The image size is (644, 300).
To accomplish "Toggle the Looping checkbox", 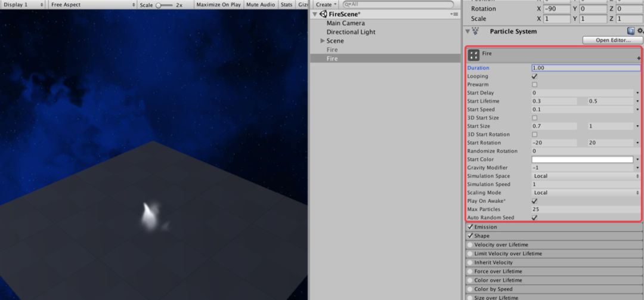I will coord(534,76).
